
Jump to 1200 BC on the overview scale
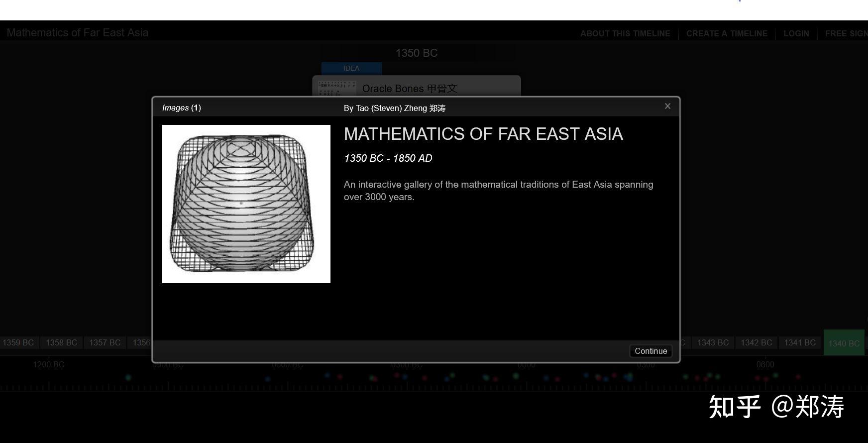tap(49, 364)
